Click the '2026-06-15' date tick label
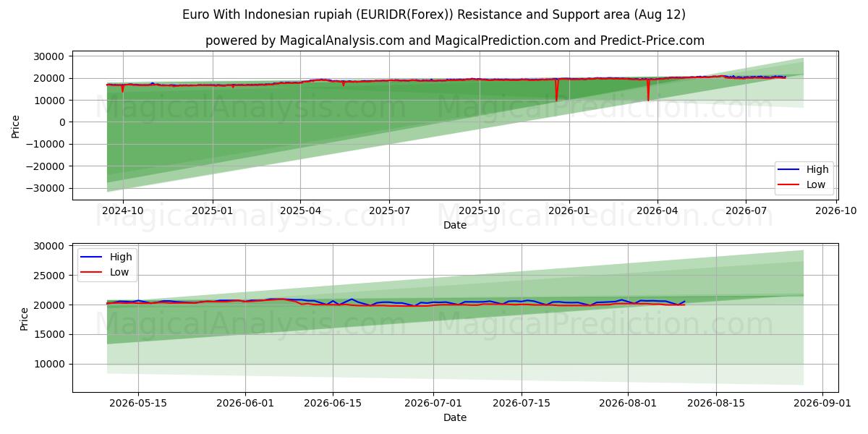The width and height of the screenshot is (868, 434). (x=333, y=404)
